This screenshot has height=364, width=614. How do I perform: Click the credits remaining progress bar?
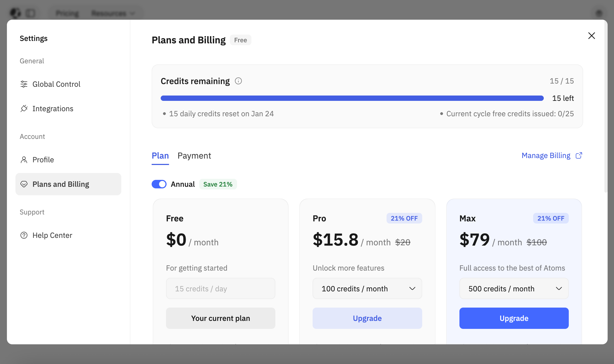point(352,98)
